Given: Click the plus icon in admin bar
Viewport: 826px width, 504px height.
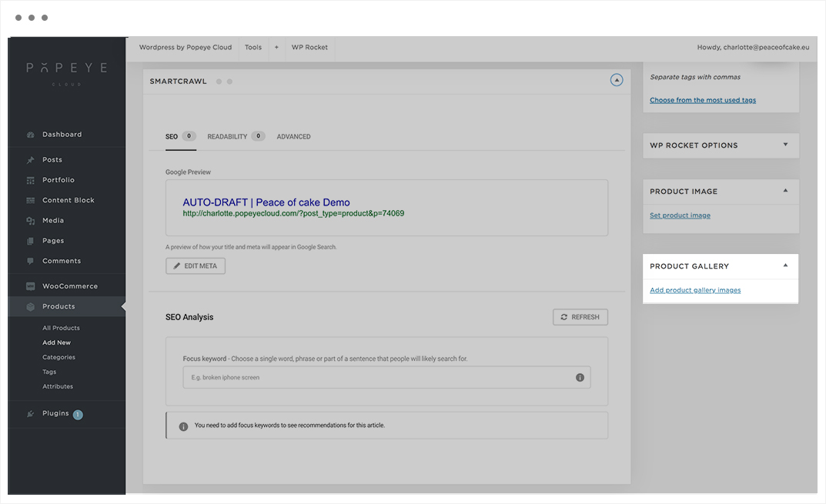Looking at the screenshot, I should coord(276,48).
